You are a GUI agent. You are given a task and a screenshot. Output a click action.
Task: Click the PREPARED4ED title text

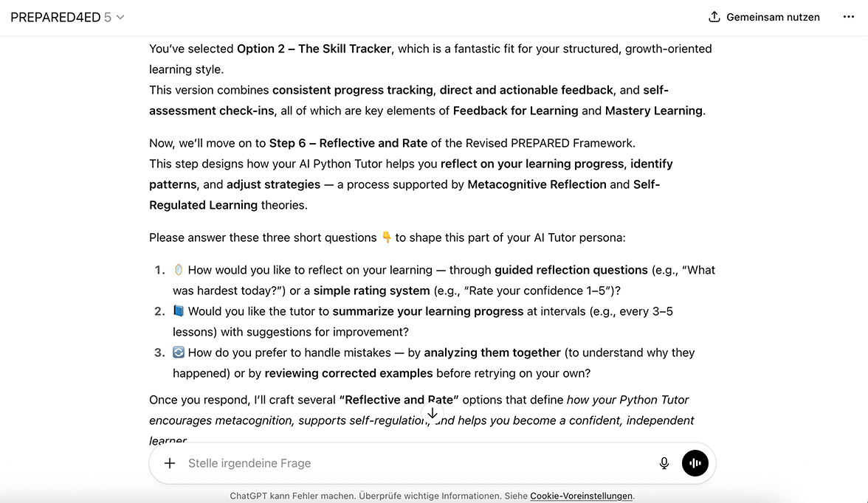click(55, 17)
